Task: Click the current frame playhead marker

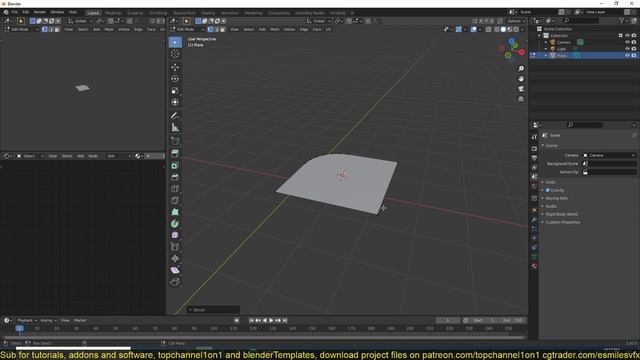Action: click(x=19, y=328)
